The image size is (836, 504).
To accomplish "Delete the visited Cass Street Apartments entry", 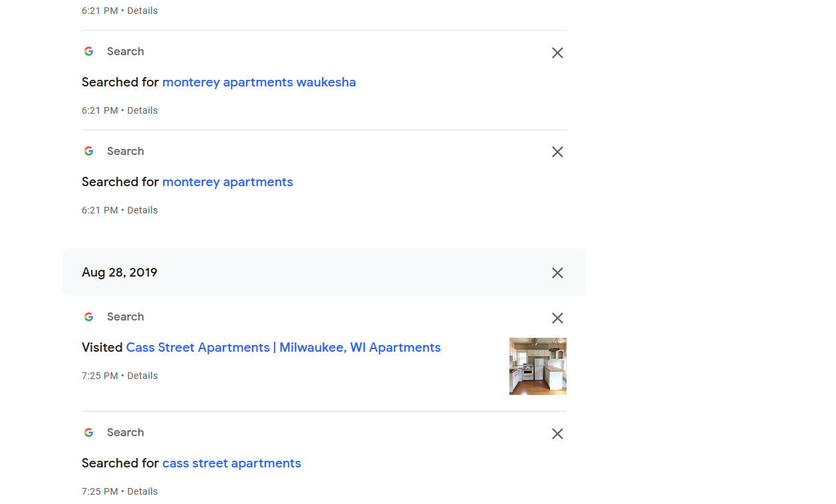I will coord(557,318).
